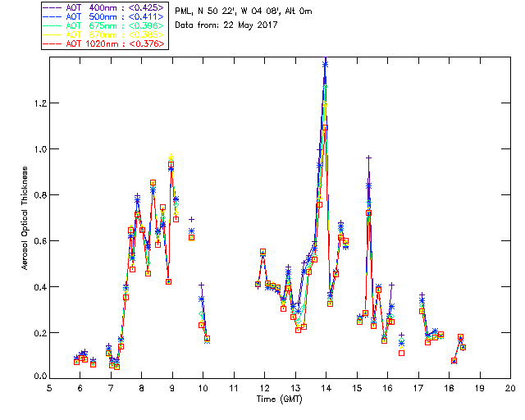
Task: Click the AOT 675nm legend entry
Action: pyautogui.click(x=104, y=25)
